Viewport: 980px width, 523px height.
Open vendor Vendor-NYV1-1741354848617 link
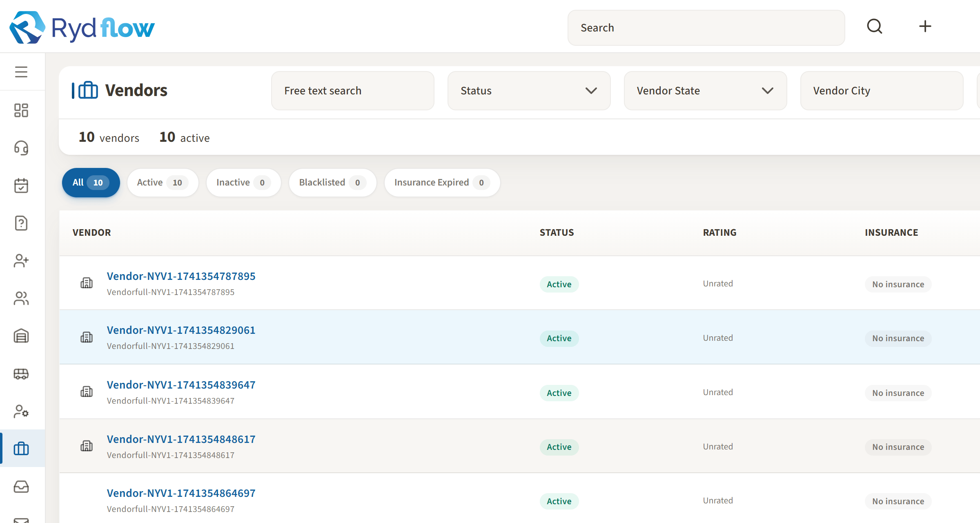181,439
